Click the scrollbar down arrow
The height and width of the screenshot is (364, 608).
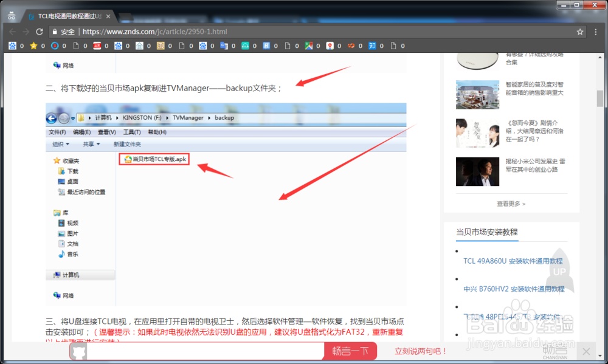(600, 355)
